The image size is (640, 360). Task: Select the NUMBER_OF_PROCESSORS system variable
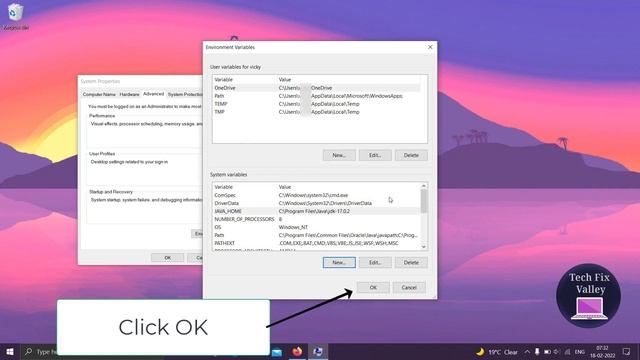316,219
